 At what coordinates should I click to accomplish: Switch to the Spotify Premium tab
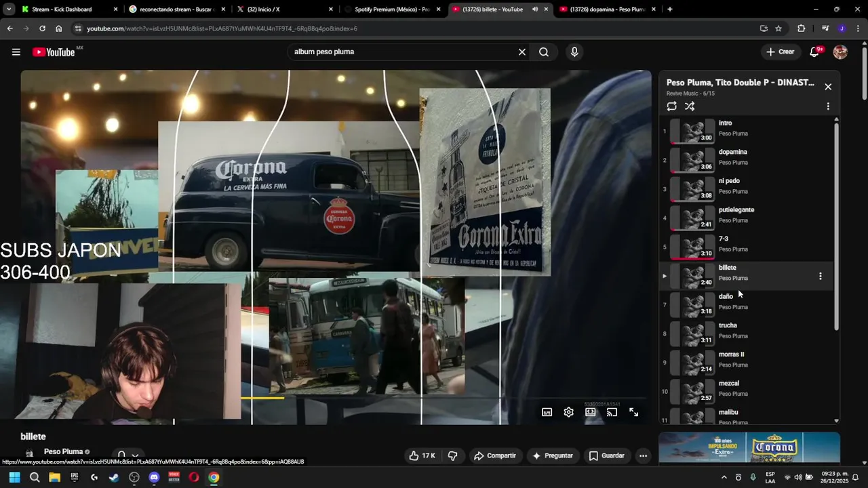pos(393,9)
